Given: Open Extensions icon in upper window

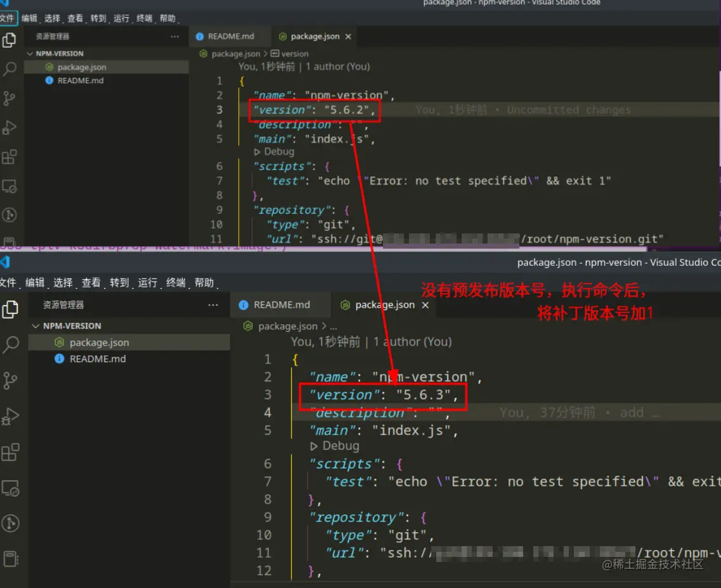Looking at the screenshot, I should point(10,157).
